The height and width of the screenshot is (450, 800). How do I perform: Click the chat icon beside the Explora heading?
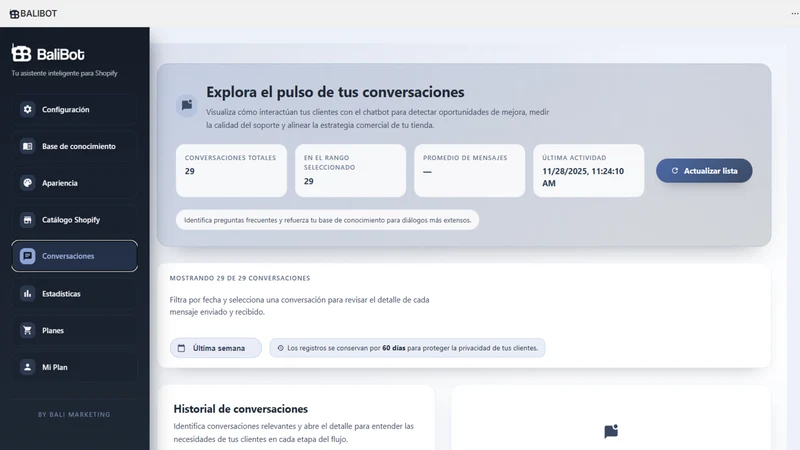point(187,106)
